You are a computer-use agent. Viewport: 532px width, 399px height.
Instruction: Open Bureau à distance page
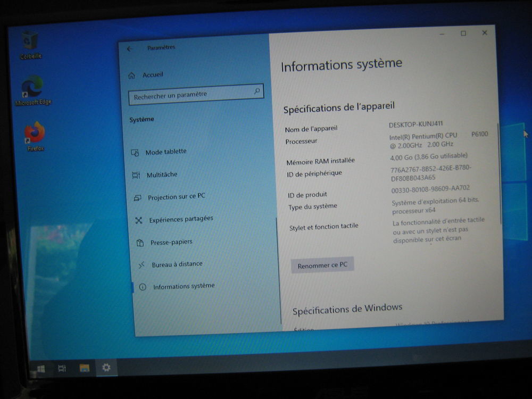coord(177,264)
